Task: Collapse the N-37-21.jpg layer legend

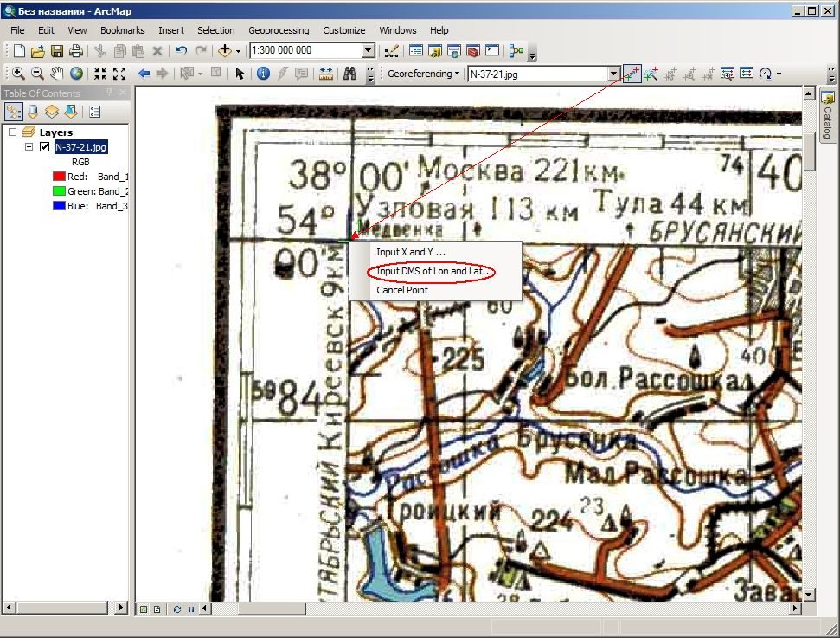Action: click(x=29, y=146)
